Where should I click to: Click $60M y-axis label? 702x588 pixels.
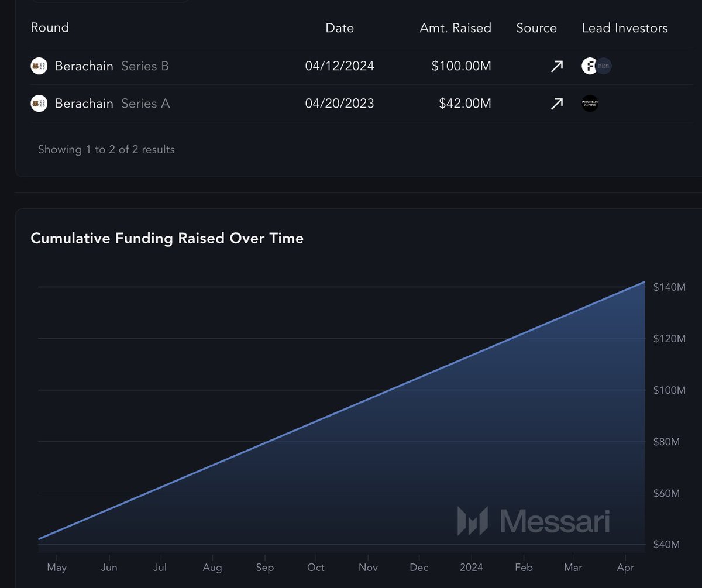(666, 493)
